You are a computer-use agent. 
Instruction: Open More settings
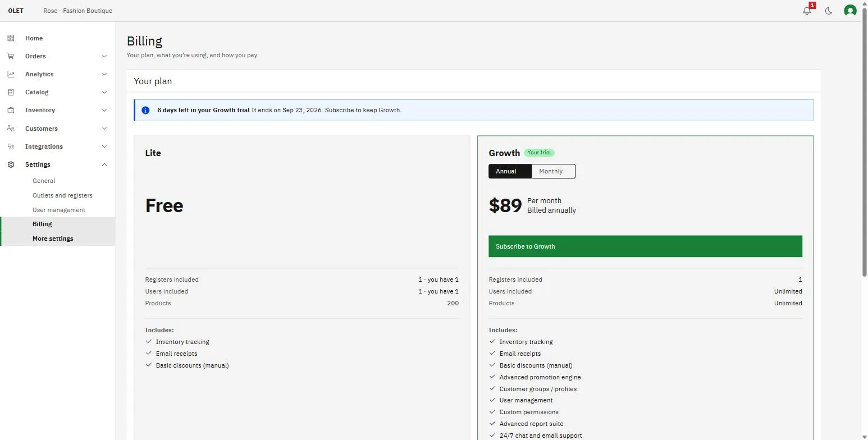click(x=57, y=239)
